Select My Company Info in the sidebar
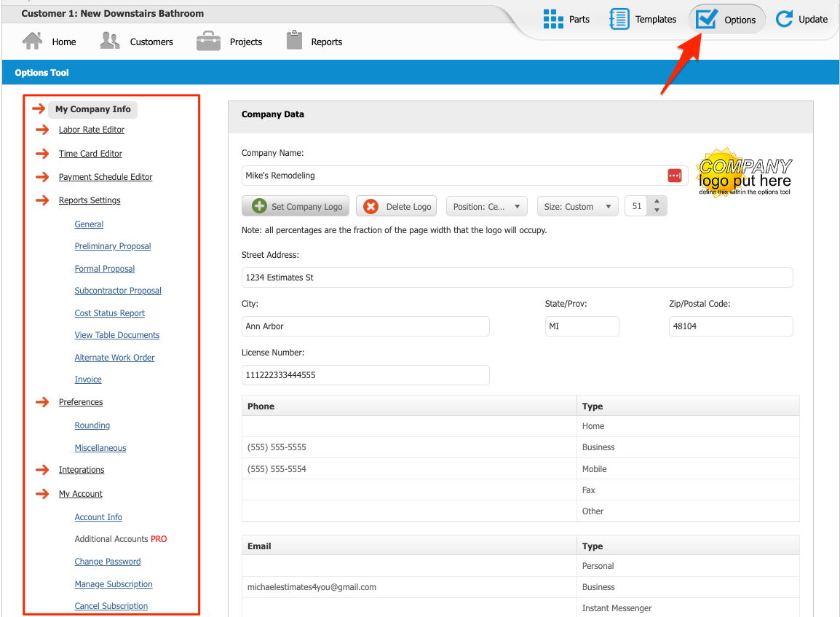 pyautogui.click(x=92, y=109)
